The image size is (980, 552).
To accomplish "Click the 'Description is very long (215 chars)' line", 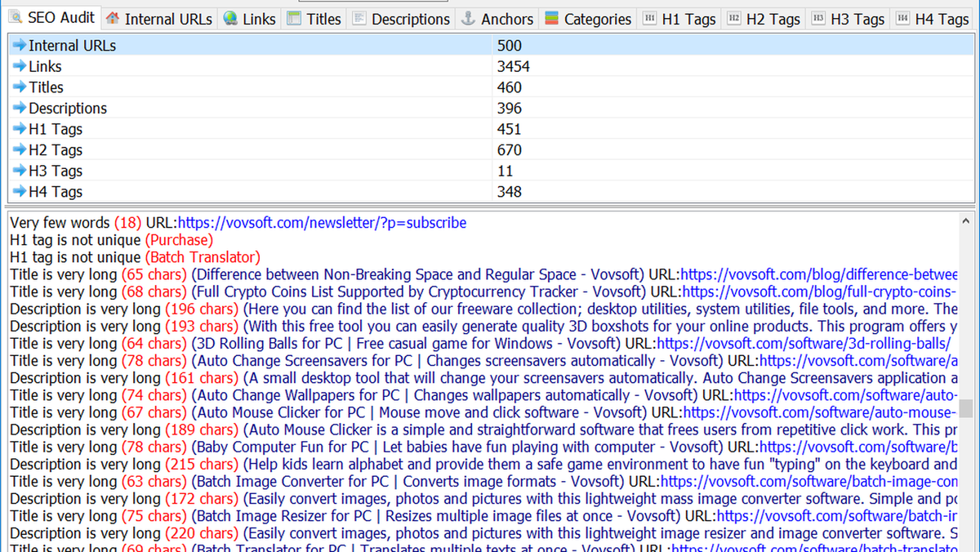I will coord(483,465).
